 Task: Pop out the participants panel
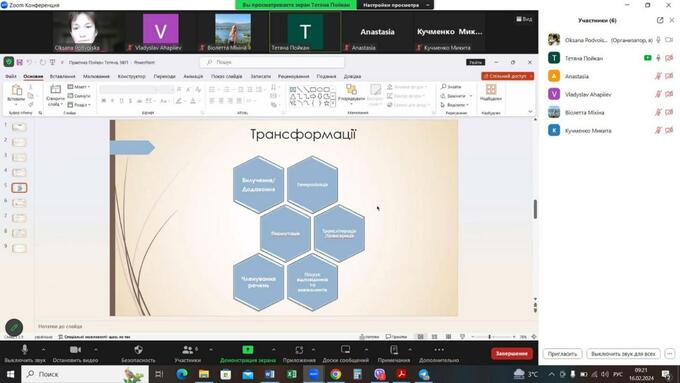pos(660,20)
